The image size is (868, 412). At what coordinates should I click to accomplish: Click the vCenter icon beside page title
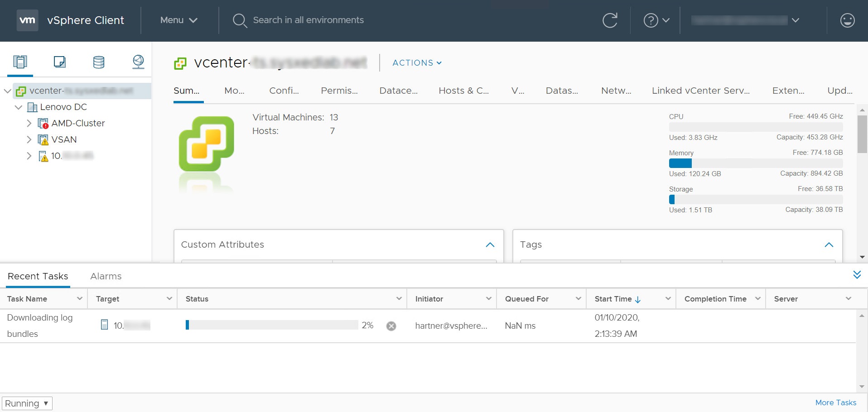(x=180, y=63)
